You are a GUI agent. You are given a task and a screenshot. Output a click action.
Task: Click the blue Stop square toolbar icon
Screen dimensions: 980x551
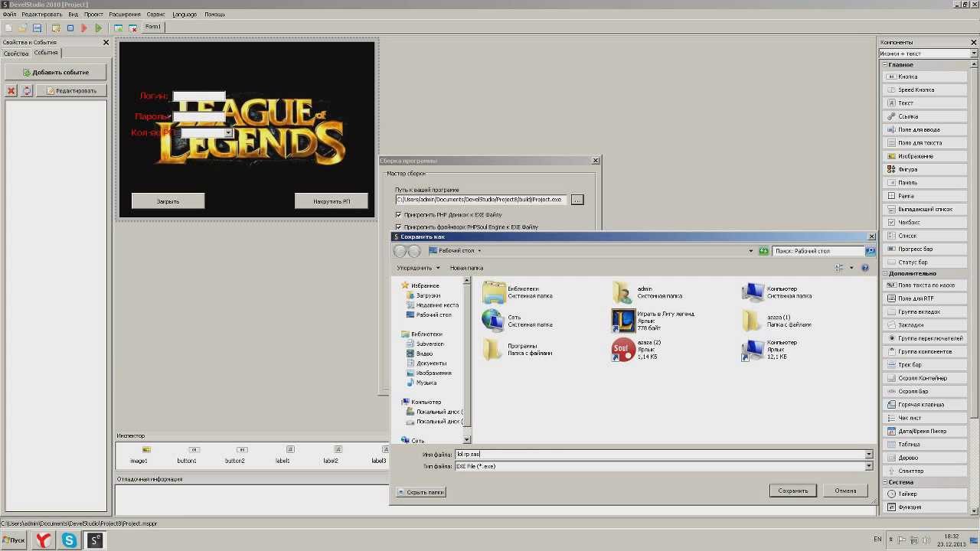pyautogui.click(x=70, y=28)
